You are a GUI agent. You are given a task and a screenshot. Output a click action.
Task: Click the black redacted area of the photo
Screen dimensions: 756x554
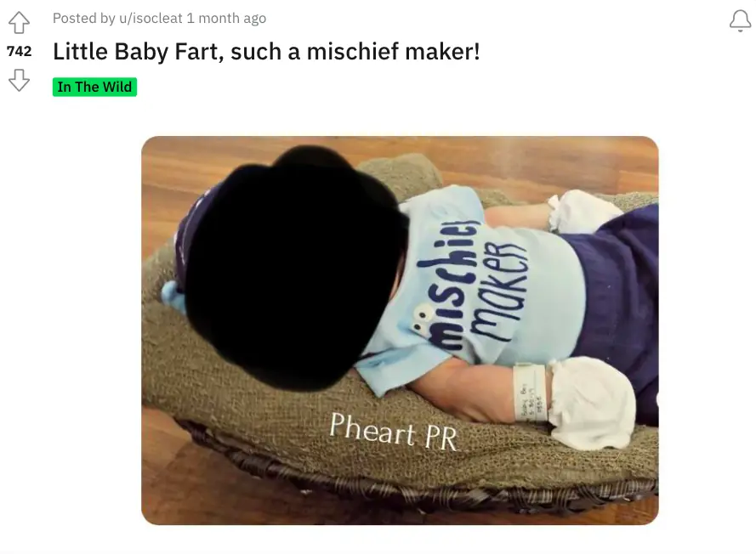click(x=295, y=269)
